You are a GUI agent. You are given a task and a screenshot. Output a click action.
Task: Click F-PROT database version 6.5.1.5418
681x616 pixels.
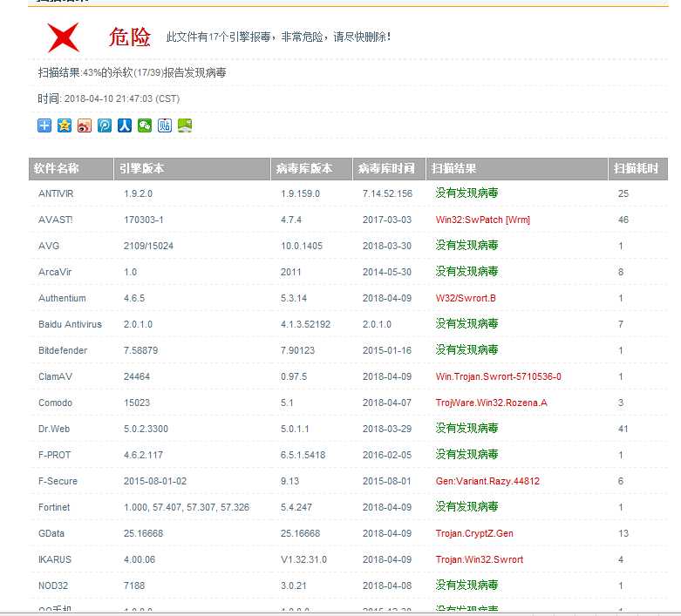pos(303,455)
